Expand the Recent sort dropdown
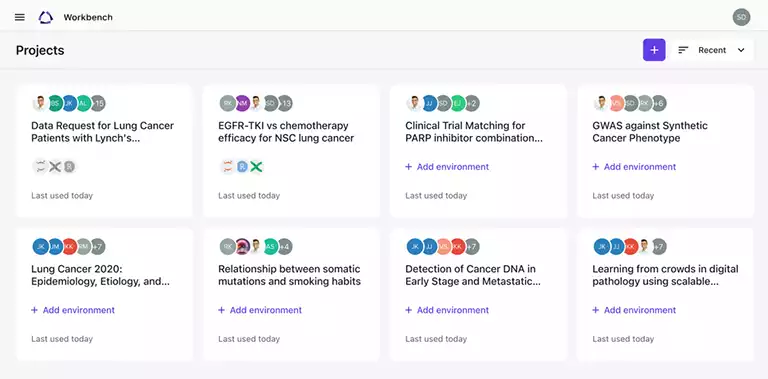Image resolution: width=768 pixels, height=379 pixels. tap(712, 50)
